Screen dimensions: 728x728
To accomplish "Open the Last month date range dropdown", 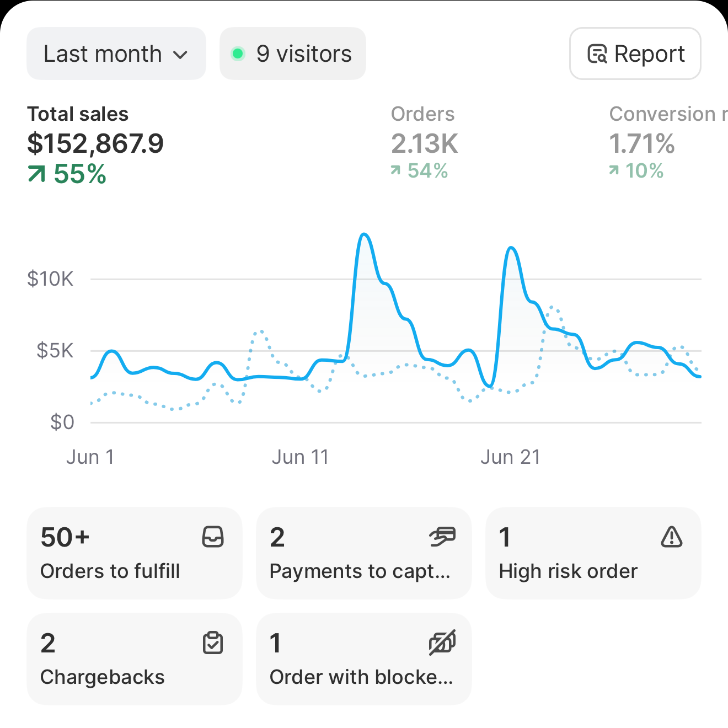I will click(115, 53).
